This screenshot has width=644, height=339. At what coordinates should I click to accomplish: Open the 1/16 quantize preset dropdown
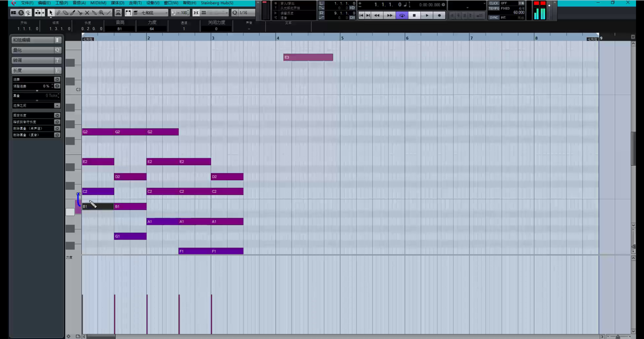(x=247, y=13)
